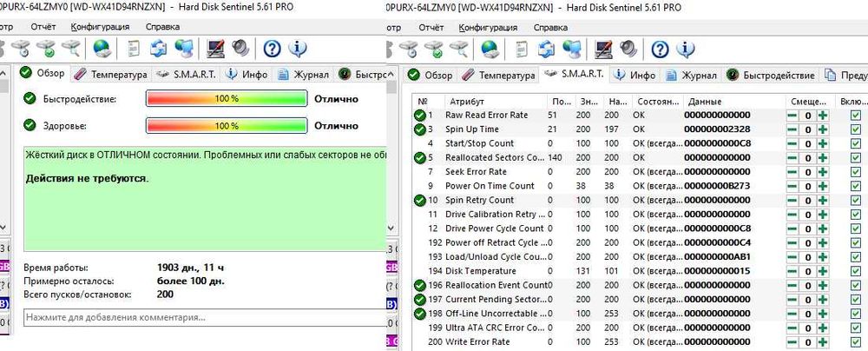Click monitor-with-pen icon in right window toolbar
Viewport: 868px width, 351px height.
pos(603,50)
